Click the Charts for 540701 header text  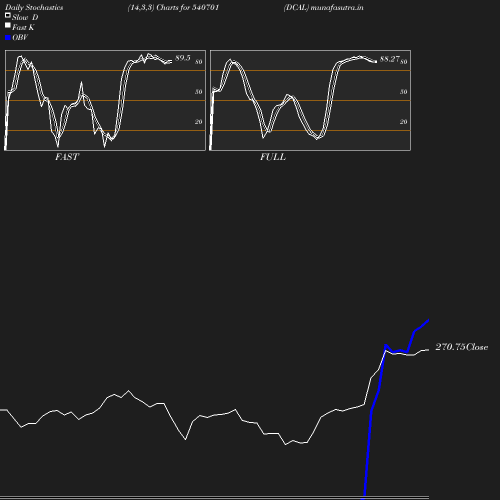click(187, 7)
